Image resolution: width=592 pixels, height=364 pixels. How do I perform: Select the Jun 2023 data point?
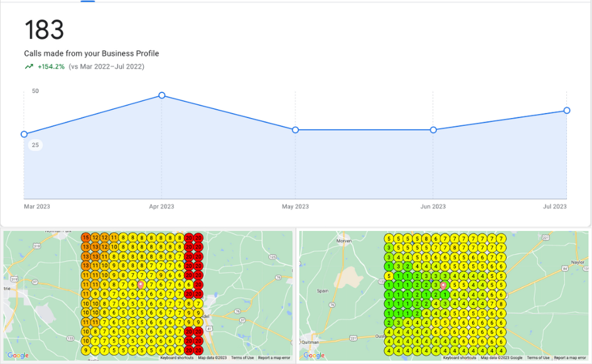click(x=433, y=130)
